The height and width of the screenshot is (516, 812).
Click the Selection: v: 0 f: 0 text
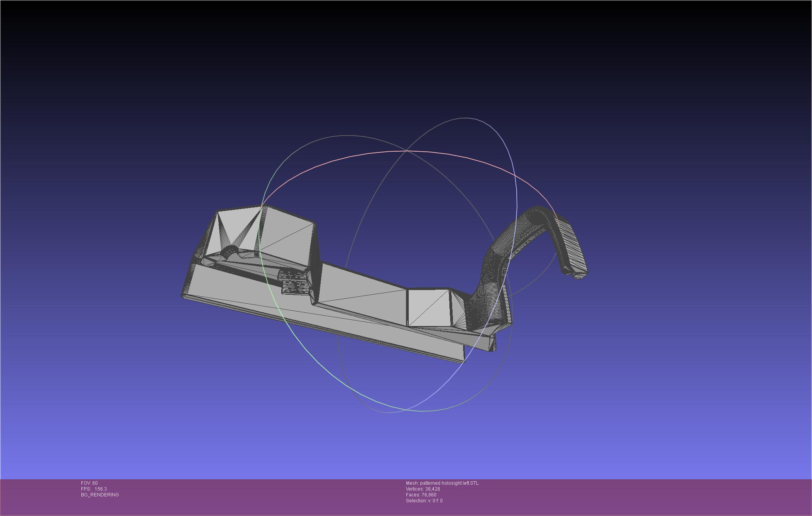pyautogui.click(x=424, y=501)
